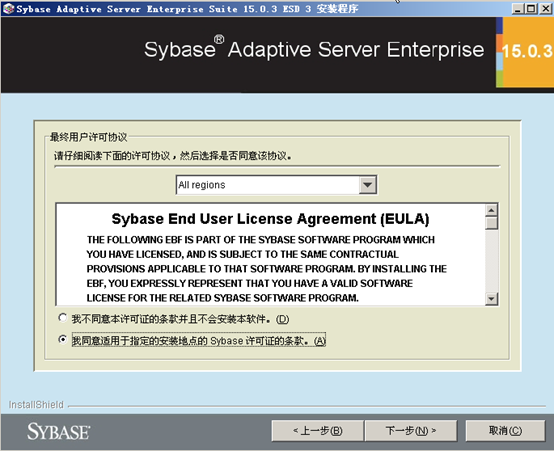The height and width of the screenshot is (451, 554).
Task: Open the All regions dropdown arrow
Action: [x=367, y=185]
